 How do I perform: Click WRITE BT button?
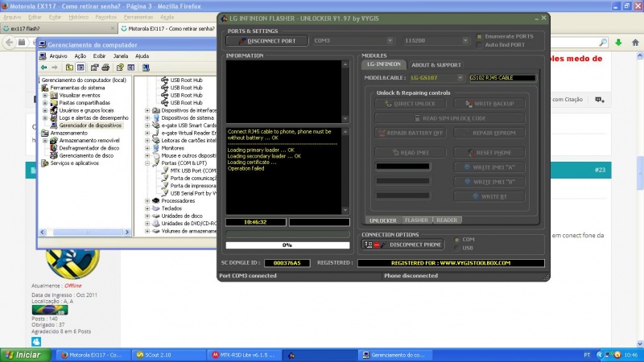tap(489, 196)
